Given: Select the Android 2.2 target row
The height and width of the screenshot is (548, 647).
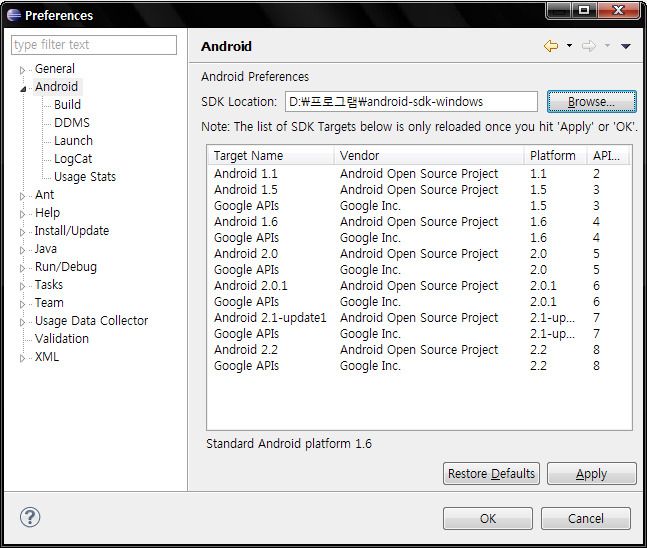Looking at the screenshot, I should click(x=419, y=350).
